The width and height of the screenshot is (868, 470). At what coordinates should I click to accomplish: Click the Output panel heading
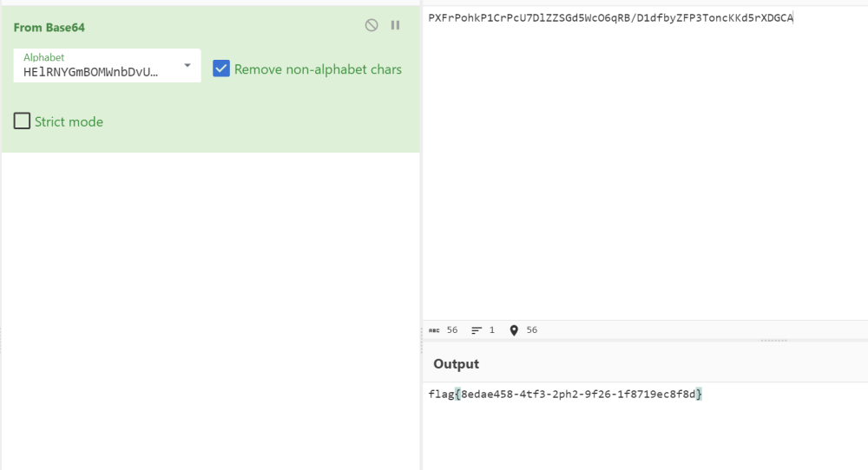(x=457, y=364)
